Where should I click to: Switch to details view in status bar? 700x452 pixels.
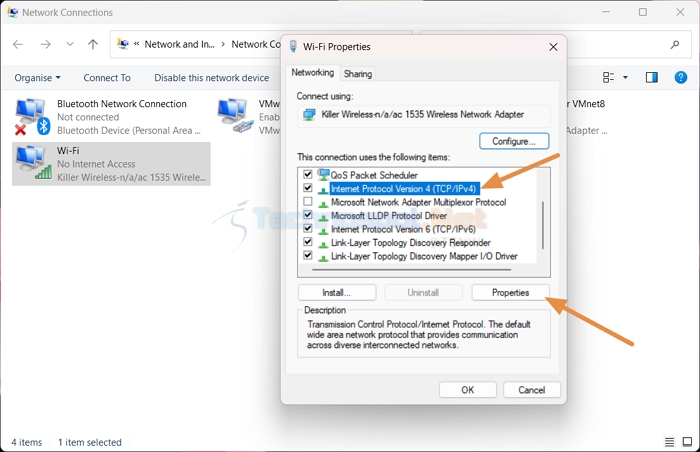click(x=669, y=442)
